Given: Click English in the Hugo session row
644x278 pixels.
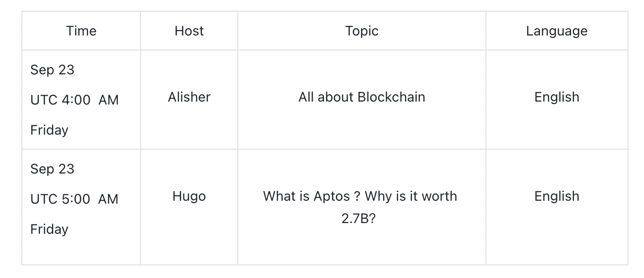Looking at the screenshot, I should click(x=556, y=196).
